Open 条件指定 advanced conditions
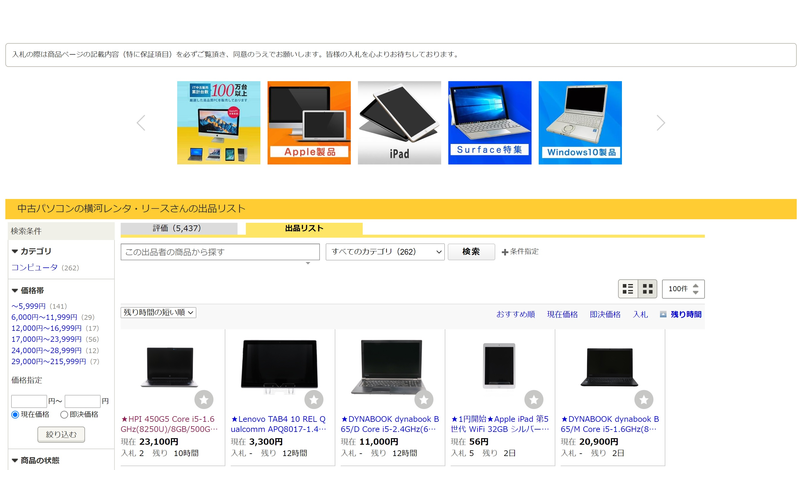 coord(520,252)
